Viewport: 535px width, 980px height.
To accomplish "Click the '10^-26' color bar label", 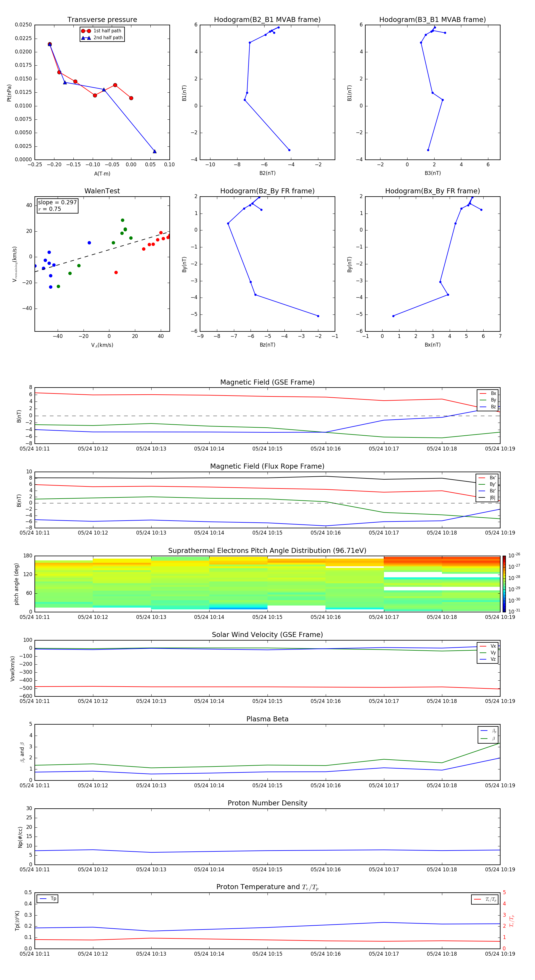I will [514, 555].
